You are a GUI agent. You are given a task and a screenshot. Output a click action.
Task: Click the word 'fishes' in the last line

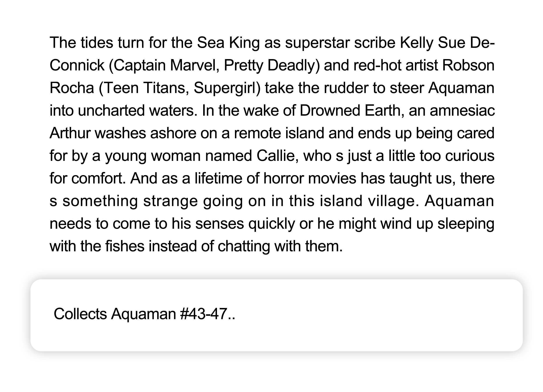pos(125,246)
